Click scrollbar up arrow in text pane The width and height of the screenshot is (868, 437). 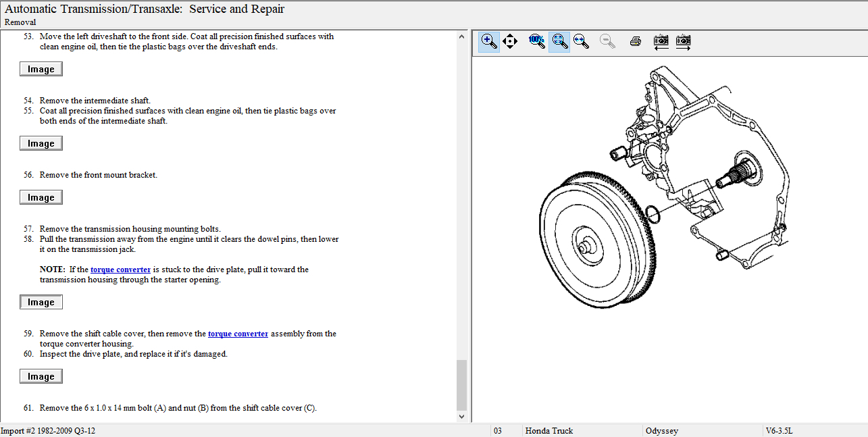coord(462,36)
